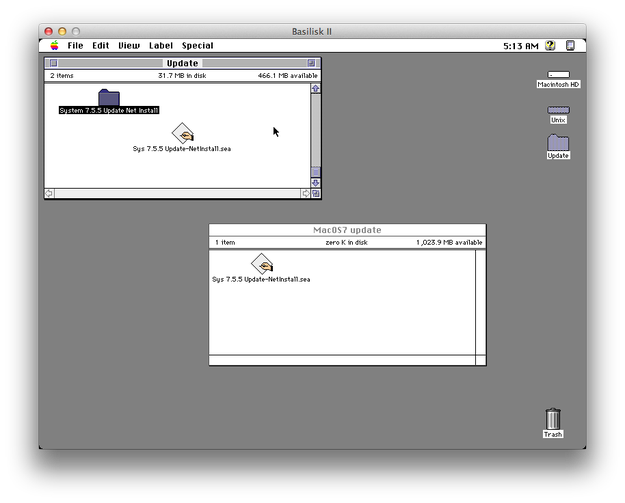Click the '2 items' text in Update window
This screenshot has height=503, width=625.
click(62, 75)
